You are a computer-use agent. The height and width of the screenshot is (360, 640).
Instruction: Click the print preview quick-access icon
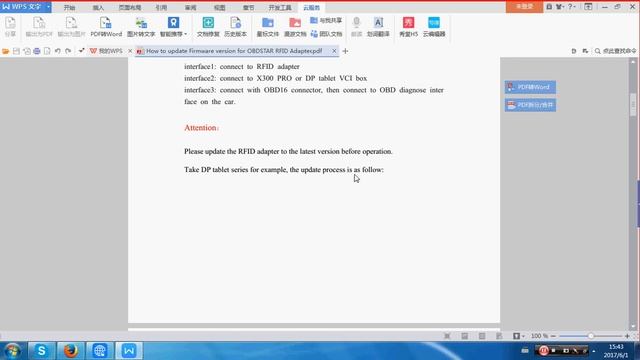47,51
